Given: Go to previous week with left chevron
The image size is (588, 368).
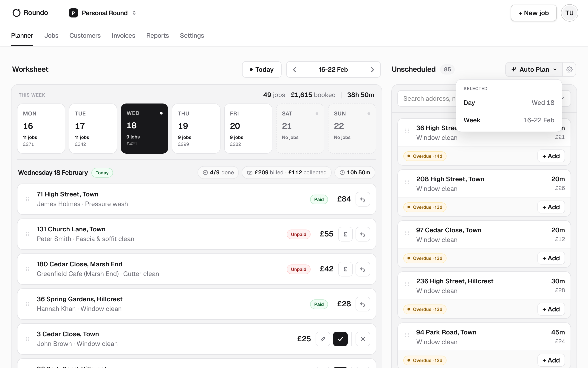Looking at the screenshot, I should pos(294,70).
